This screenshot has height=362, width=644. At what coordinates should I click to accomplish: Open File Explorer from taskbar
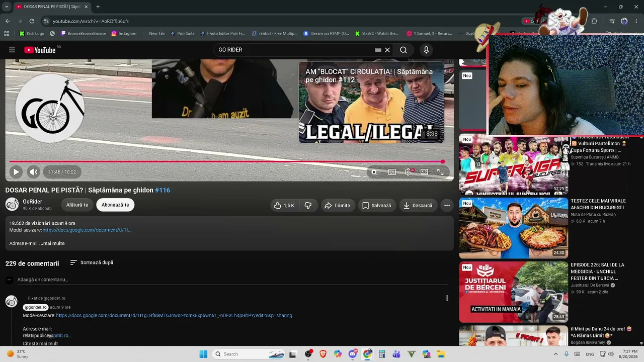(x=441, y=354)
